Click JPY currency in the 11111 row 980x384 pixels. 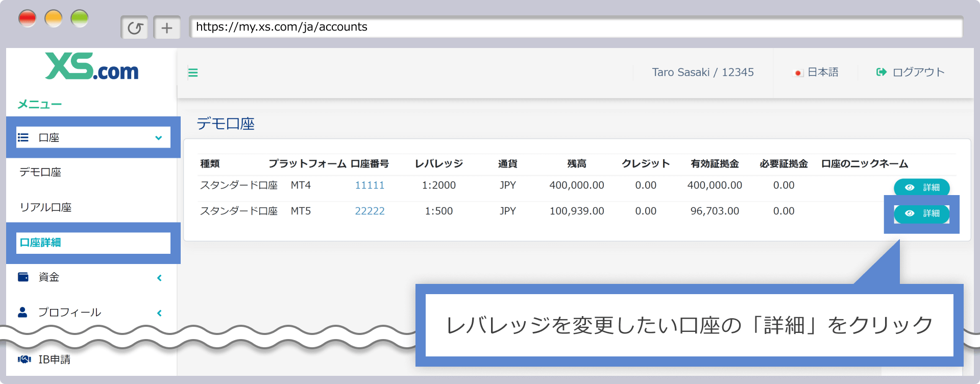(x=508, y=185)
